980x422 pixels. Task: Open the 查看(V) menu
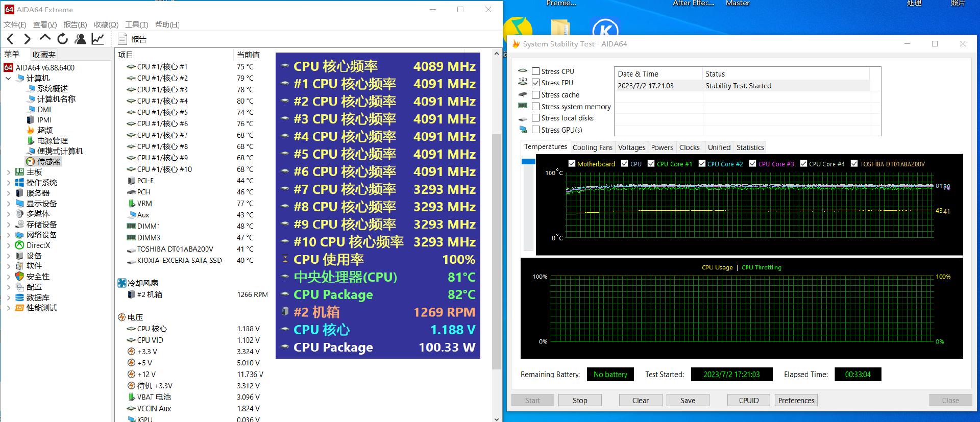pos(45,24)
